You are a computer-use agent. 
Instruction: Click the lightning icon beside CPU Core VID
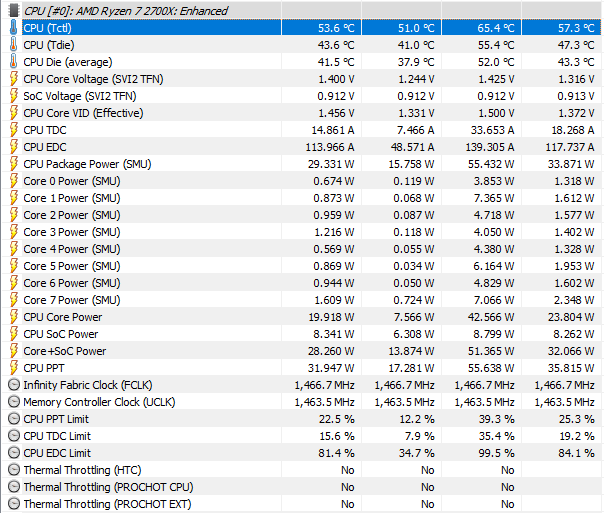[x=13, y=113]
